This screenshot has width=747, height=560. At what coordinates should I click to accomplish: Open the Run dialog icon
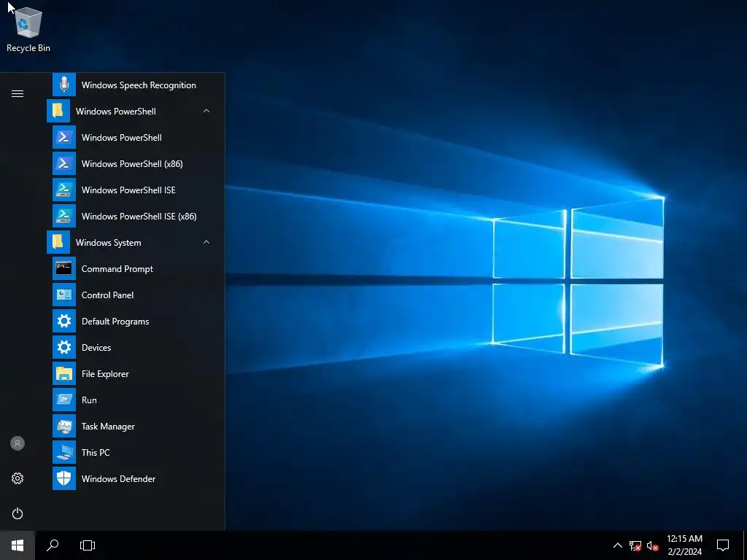click(x=64, y=400)
